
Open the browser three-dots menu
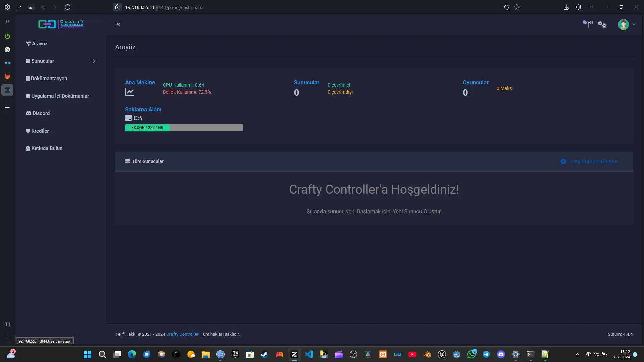click(x=591, y=7)
